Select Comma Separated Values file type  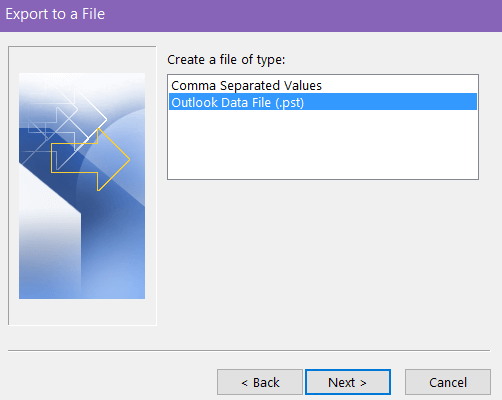coord(246,86)
